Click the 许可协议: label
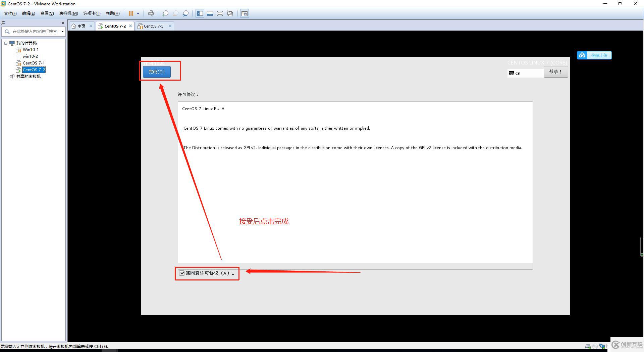This screenshot has height=352, width=644. [188, 95]
